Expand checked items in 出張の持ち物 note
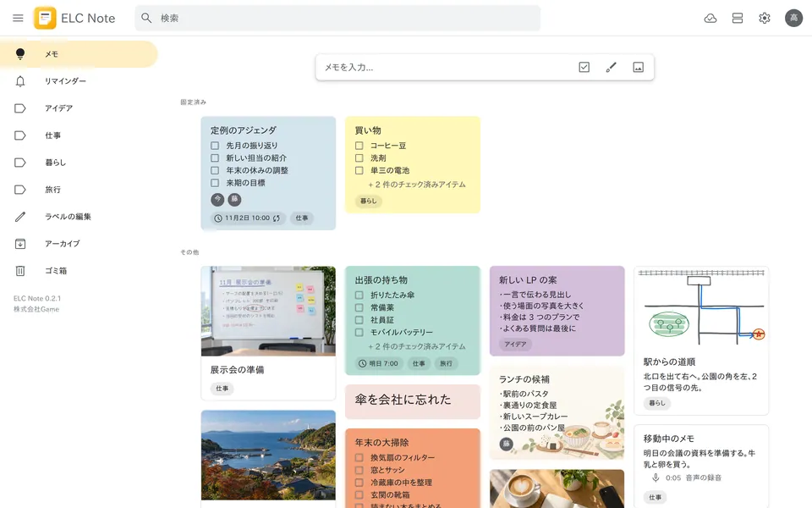Screen dimensions: 812x508 pyautogui.click(x=417, y=346)
